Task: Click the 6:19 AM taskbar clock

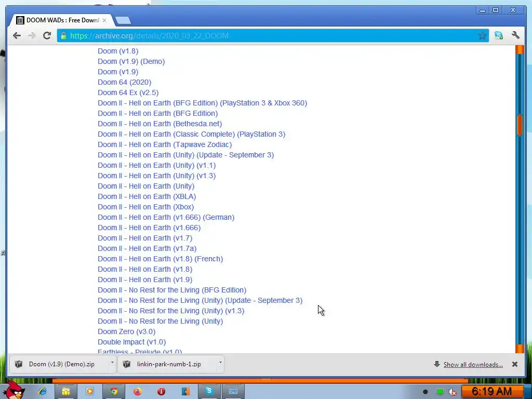Action: click(491, 391)
